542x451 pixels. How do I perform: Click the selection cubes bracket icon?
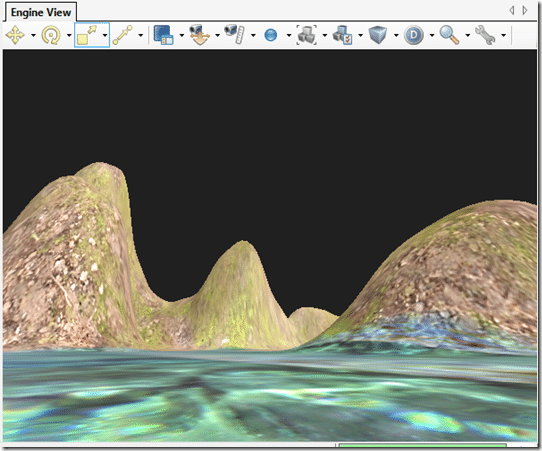(307, 35)
